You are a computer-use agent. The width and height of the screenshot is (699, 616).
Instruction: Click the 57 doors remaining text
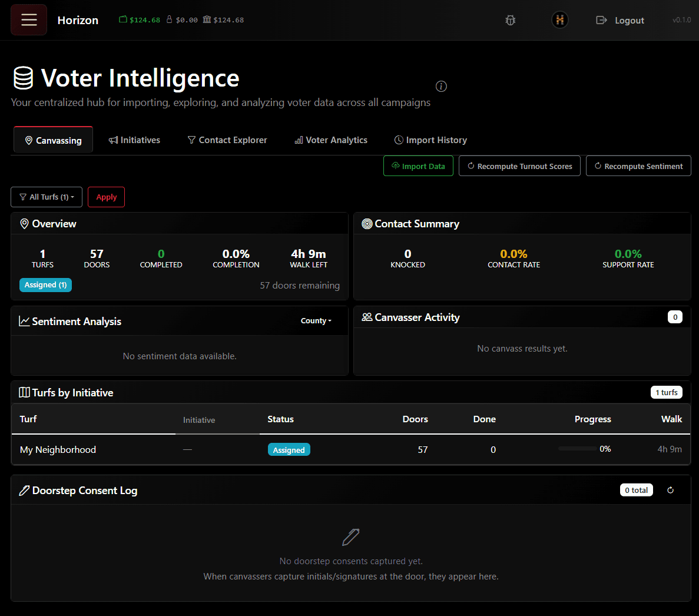pyautogui.click(x=300, y=285)
